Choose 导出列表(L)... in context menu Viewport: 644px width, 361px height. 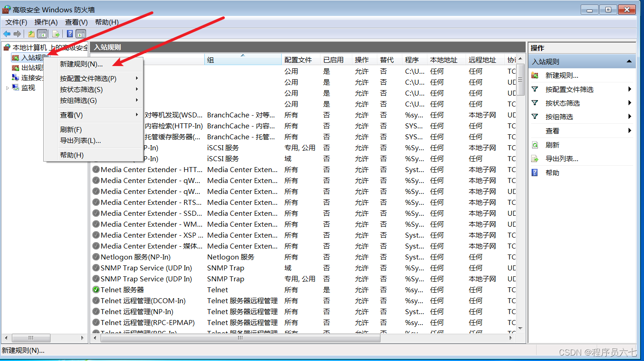coord(93,141)
